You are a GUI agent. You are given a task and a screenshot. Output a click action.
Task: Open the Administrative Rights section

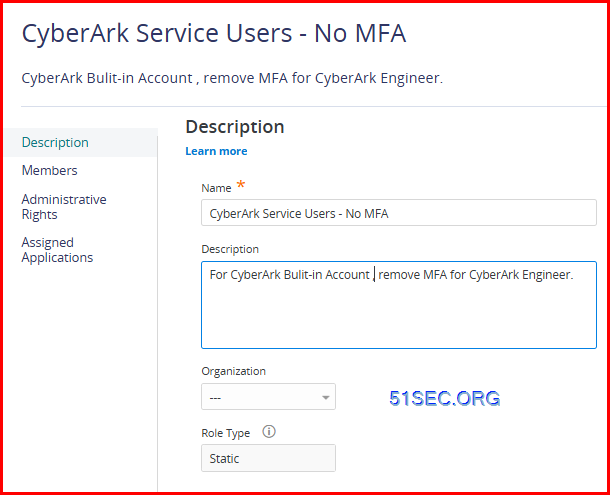(64, 207)
